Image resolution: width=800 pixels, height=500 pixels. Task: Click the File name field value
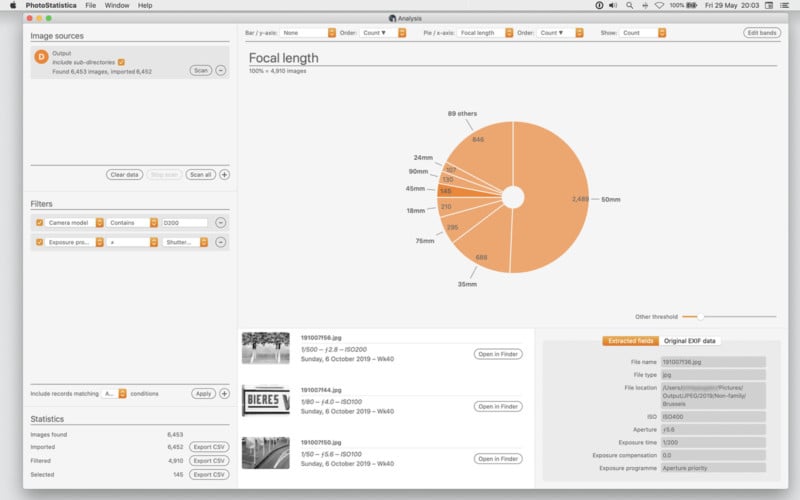click(713, 362)
